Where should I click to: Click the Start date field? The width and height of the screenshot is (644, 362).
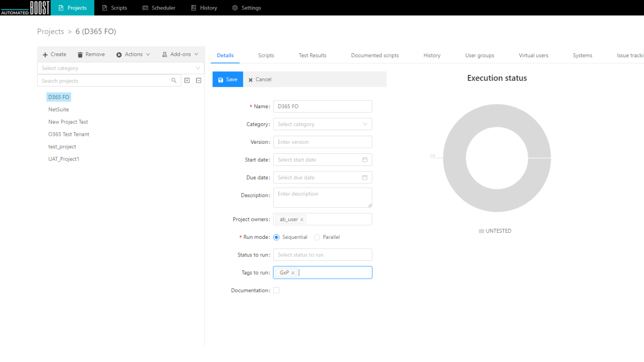pos(323,160)
